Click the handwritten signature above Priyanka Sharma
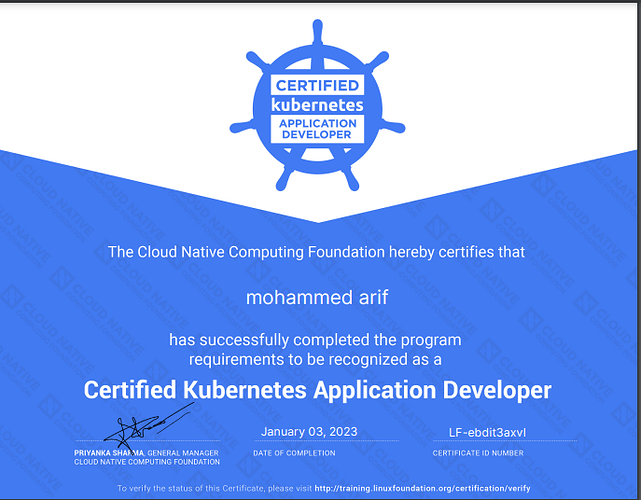This screenshot has width=641, height=500. tap(149, 427)
